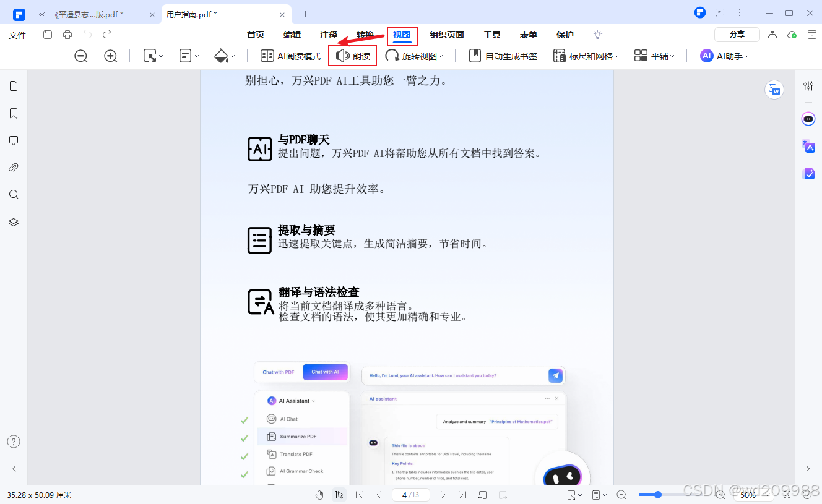
Task: Open the tab list chevron in title bar
Action: point(42,14)
